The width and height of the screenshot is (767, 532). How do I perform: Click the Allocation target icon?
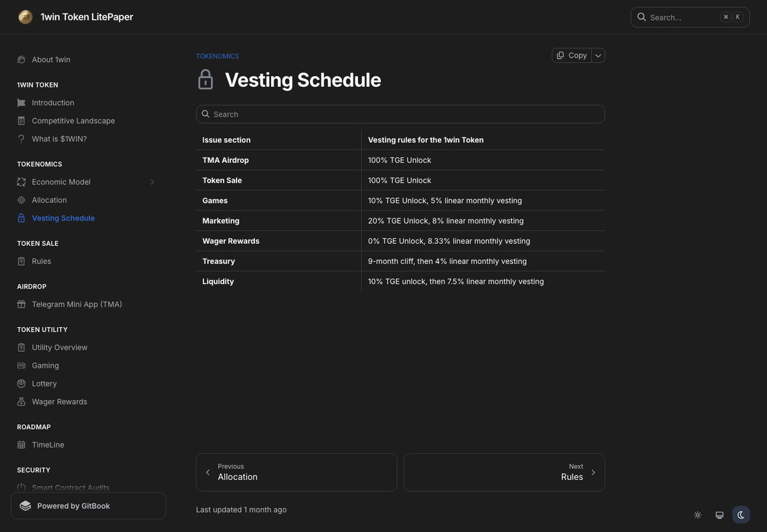pyautogui.click(x=21, y=200)
